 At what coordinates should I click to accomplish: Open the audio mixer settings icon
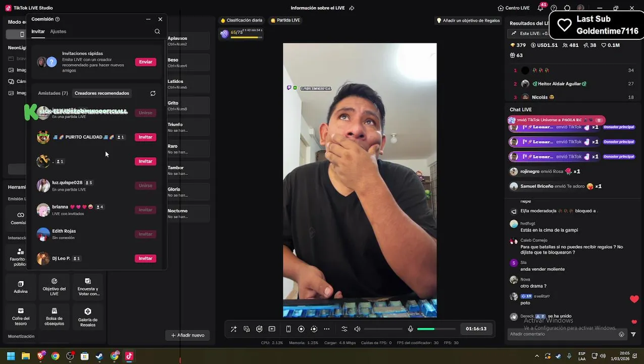[x=344, y=329]
